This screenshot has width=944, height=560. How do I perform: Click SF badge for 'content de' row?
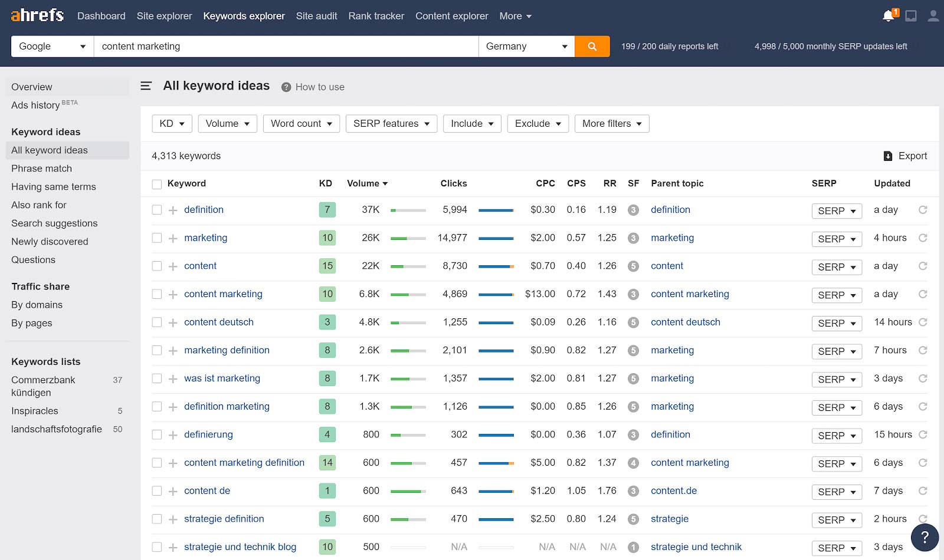(633, 491)
